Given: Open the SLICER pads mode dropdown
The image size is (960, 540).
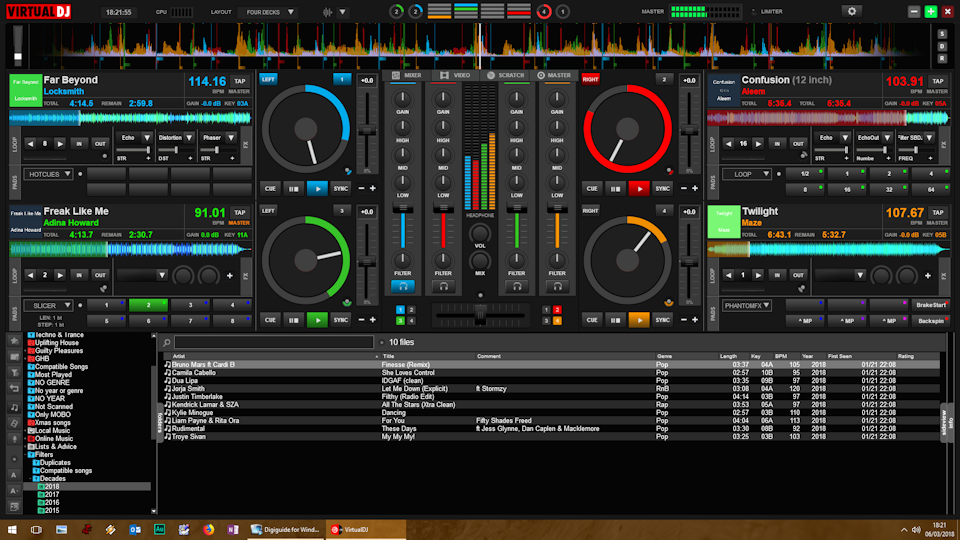Looking at the screenshot, I should point(48,305).
